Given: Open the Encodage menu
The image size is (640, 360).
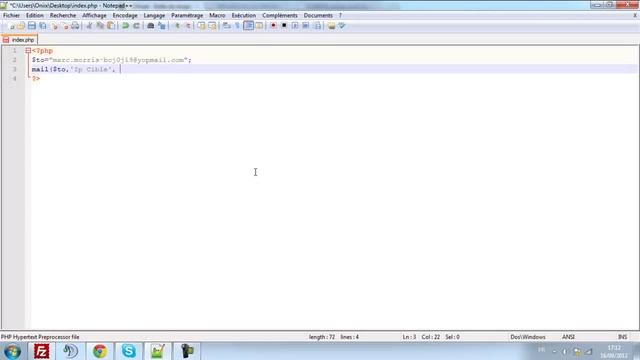Looking at the screenshot, I should (x=125, y=16).
